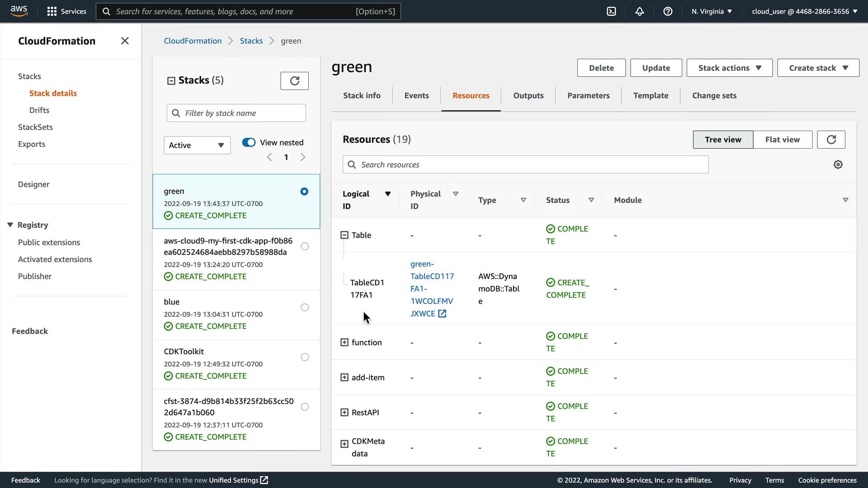Screen dimensions: 868x488
Task: Refresh the stacks list
Action: 294,81
